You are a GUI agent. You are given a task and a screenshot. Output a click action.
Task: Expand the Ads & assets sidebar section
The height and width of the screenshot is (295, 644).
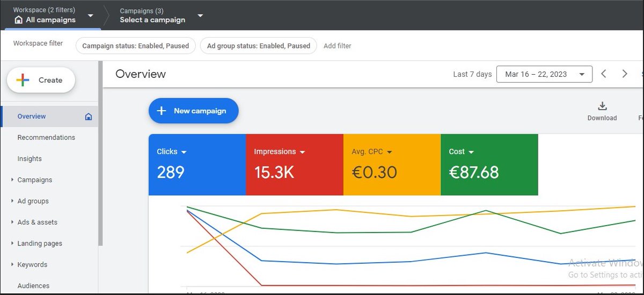click(x=12, y=222)
